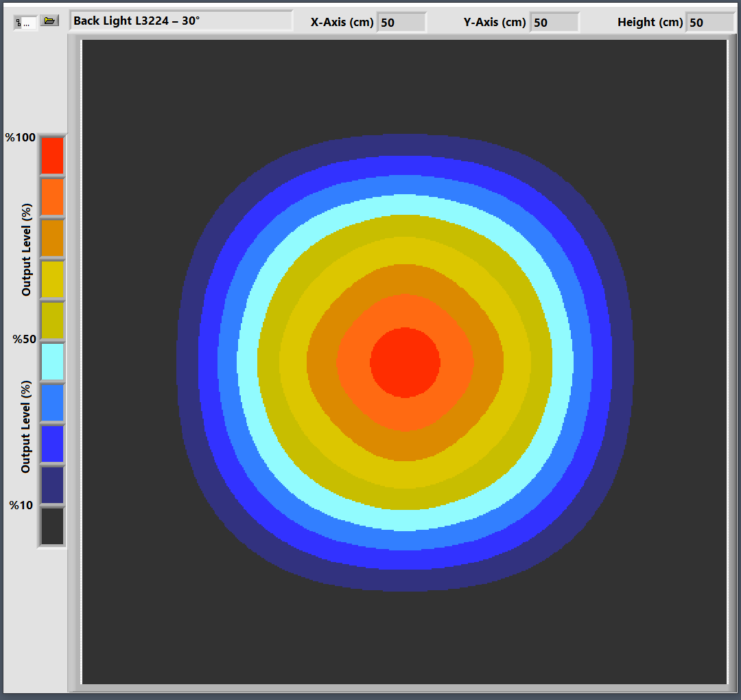Select the bright orange legend swatch
The width and height of the screenshot is (741, 700).
(52, 197)
